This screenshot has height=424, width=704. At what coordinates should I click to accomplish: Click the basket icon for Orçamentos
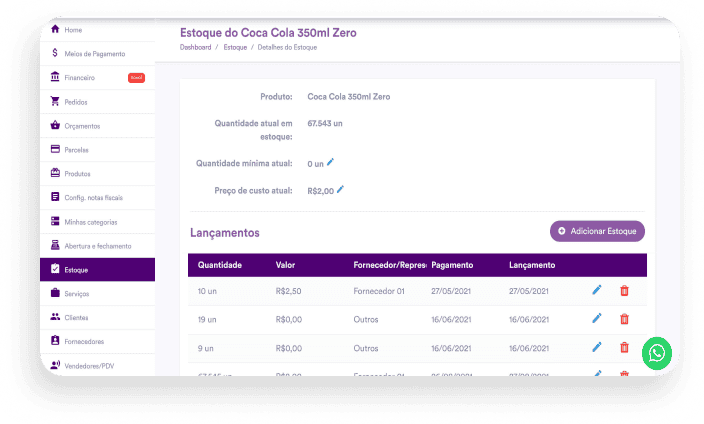point(55,125)
